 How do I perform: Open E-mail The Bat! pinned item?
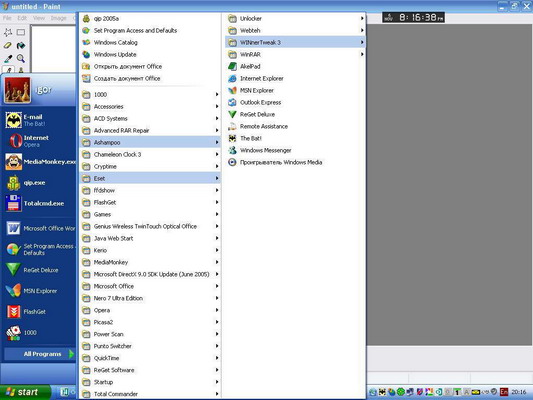point(39,120)
